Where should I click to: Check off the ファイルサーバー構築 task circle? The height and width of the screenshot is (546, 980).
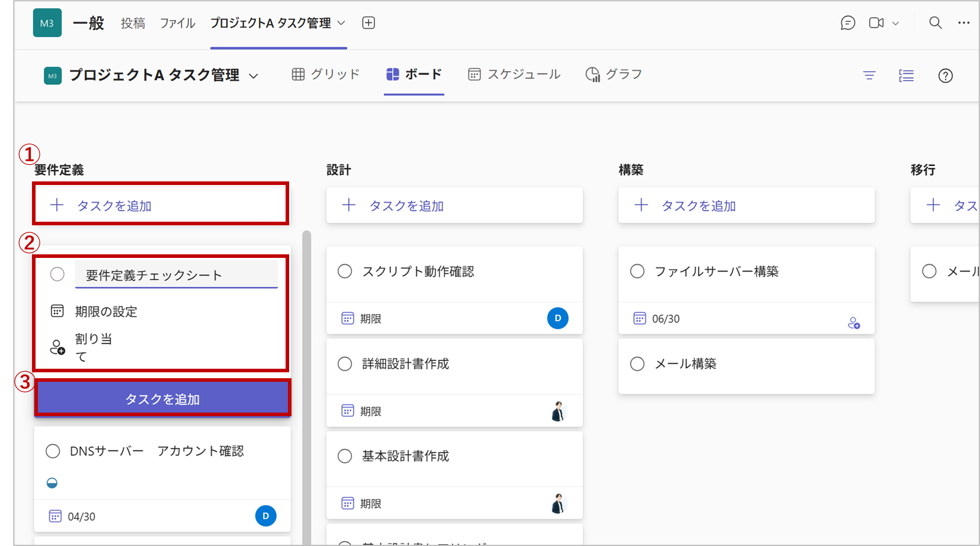coord(637,271)
